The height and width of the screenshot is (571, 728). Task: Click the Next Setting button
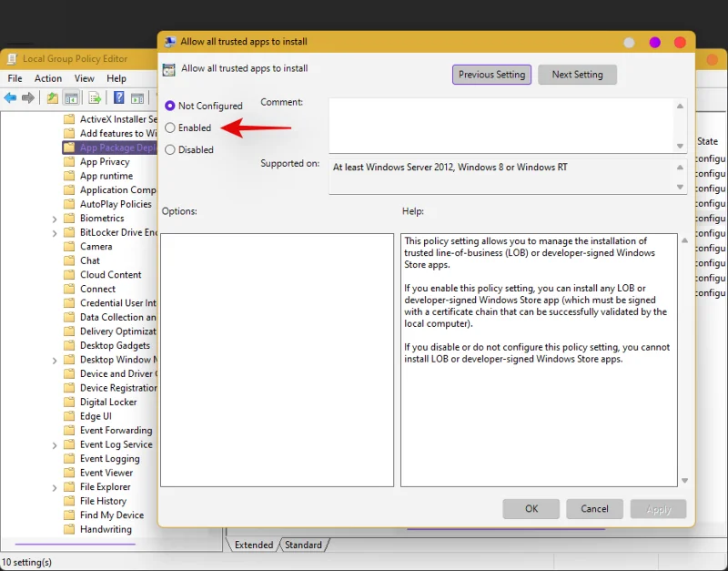click(x=577, y=75)
